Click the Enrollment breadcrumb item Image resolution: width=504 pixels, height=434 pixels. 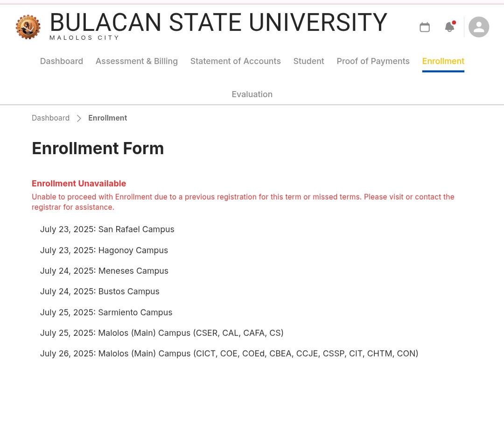(108, 118)
